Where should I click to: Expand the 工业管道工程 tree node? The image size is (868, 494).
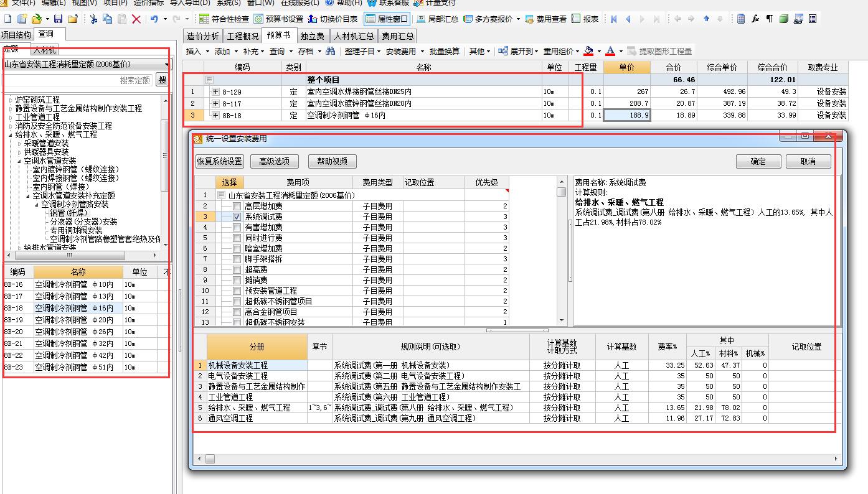click(10, 117)
